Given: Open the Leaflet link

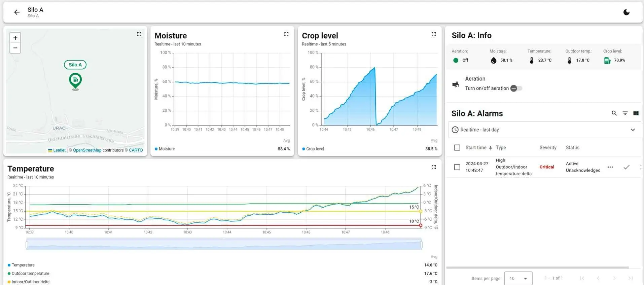Looking at the screenshot, I should (x=59, y=150).
